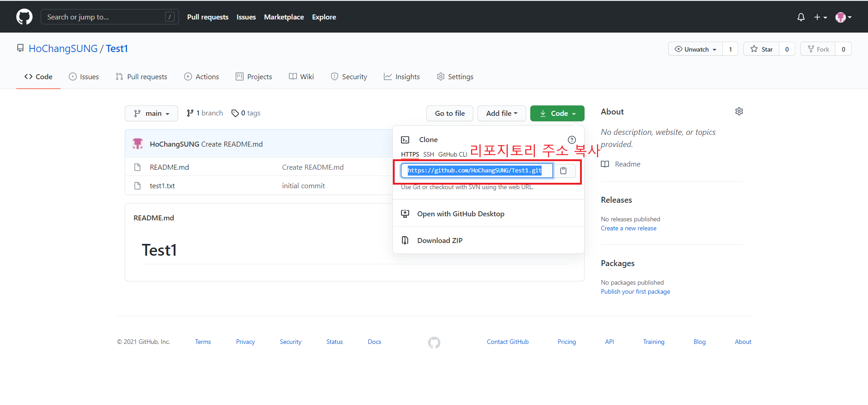
Task: View the 0 tags link
Action: (x=246, y=113)
